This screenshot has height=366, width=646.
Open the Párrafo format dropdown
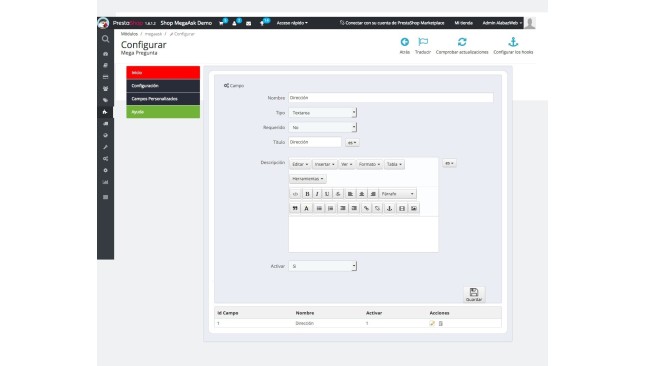(398, 194)
